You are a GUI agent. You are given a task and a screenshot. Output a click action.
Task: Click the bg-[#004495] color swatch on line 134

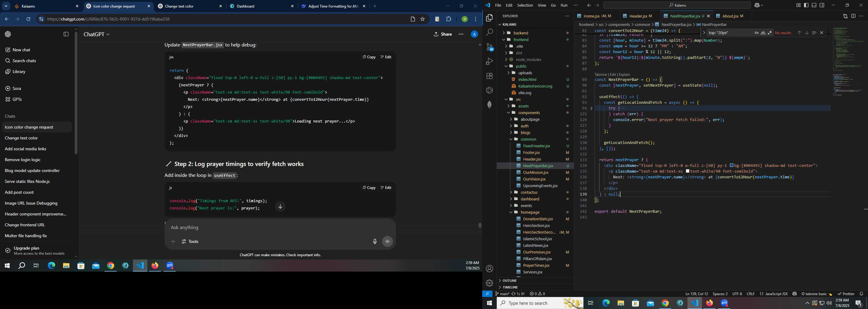click(731, 166)
